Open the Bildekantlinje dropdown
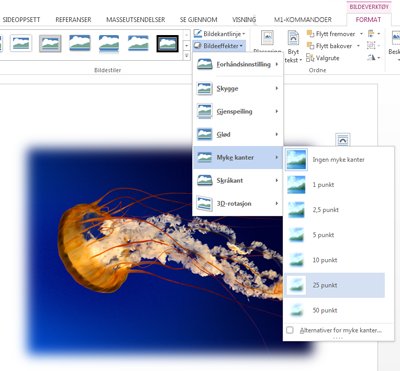The width and height of the screenshot is (400, 371). 220,34
